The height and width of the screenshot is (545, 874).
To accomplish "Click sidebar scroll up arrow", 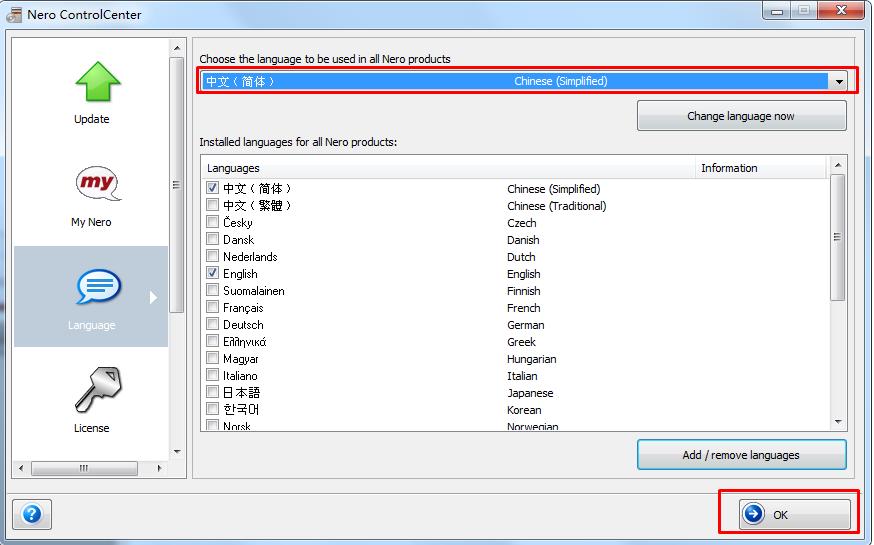I will point(177,48).
